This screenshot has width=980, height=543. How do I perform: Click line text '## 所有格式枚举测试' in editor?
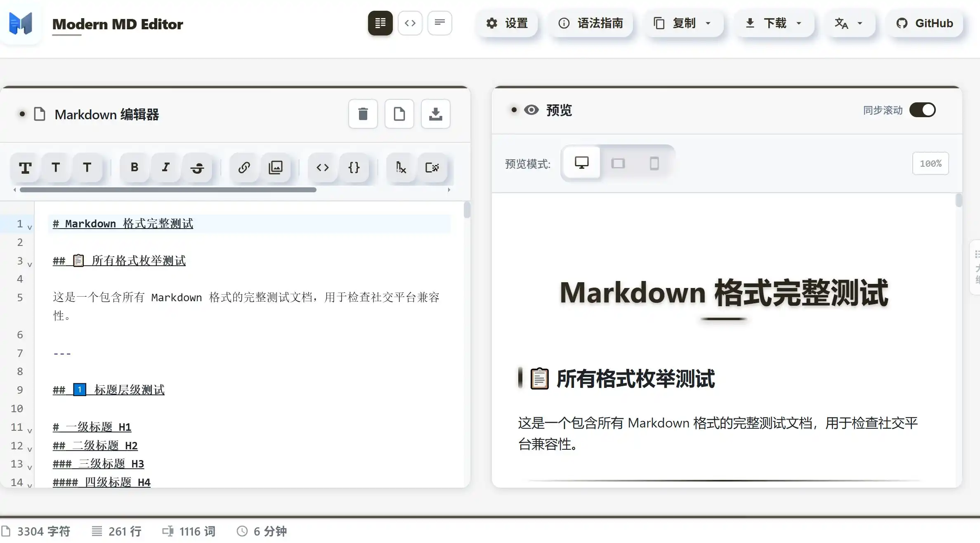(119, 261)
